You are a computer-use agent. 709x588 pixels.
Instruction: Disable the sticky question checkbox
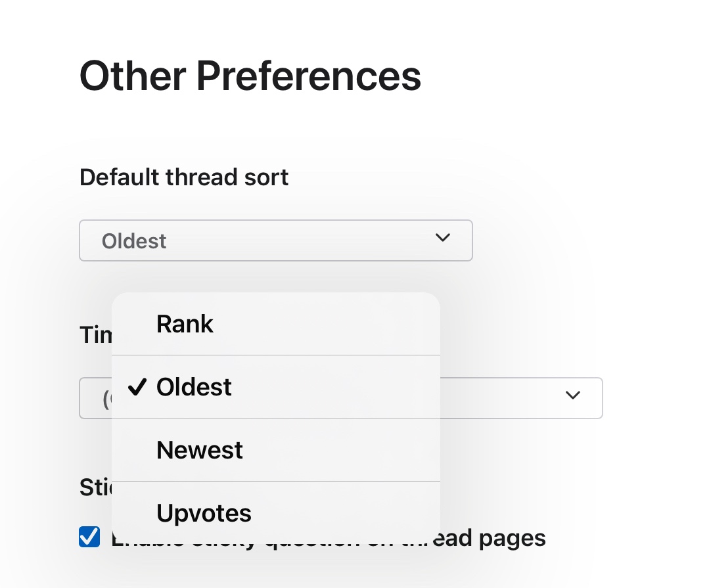[89, 537]
